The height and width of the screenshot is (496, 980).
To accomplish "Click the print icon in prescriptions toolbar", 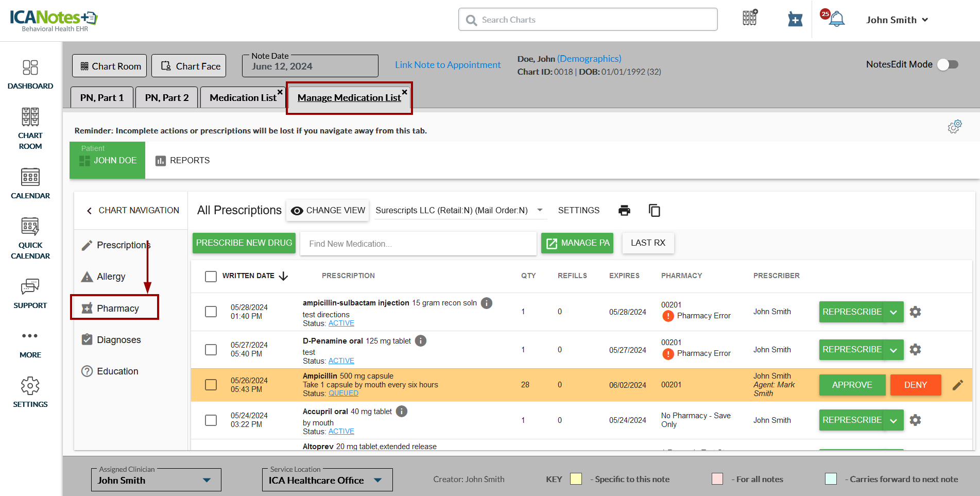I will click(x=624, y=210).
